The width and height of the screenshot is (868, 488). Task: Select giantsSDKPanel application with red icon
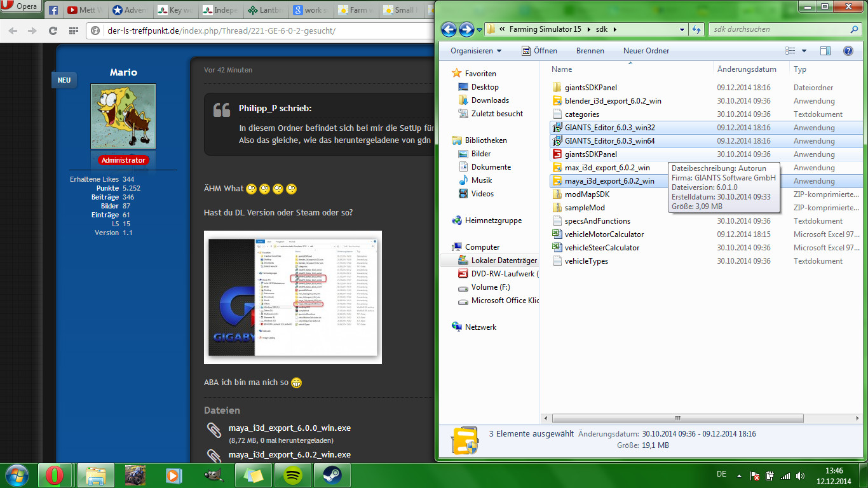tap(557, 154)
